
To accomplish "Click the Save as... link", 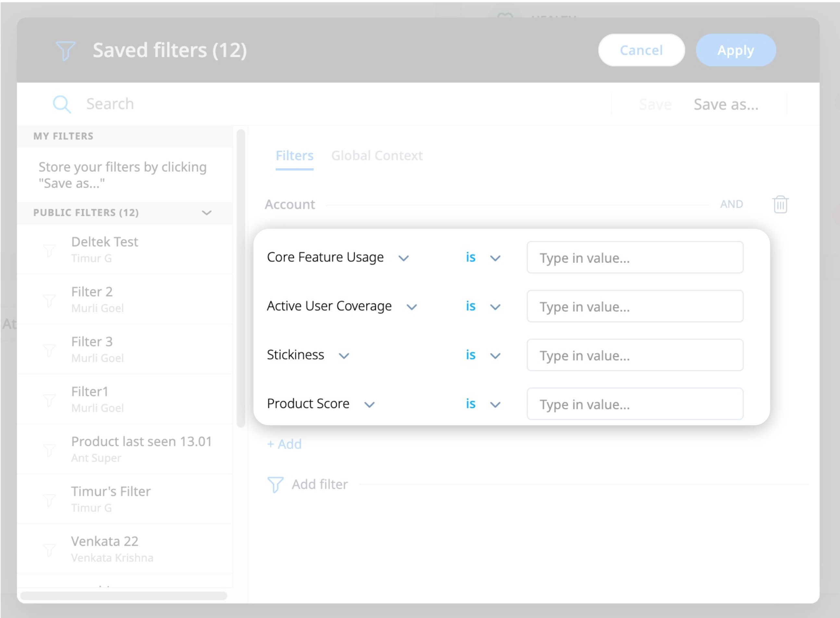I will click(x=725, y=105).
